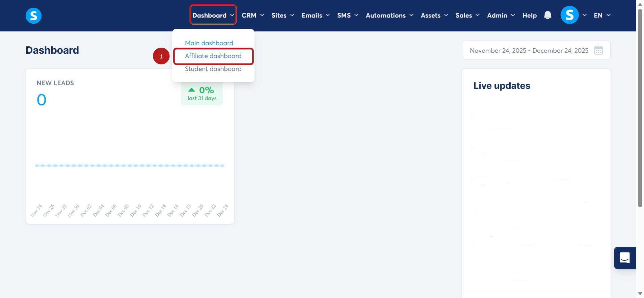Open the date range calendar icon
644x298 pixels.
pyautogui.click(x=598, y=50)
